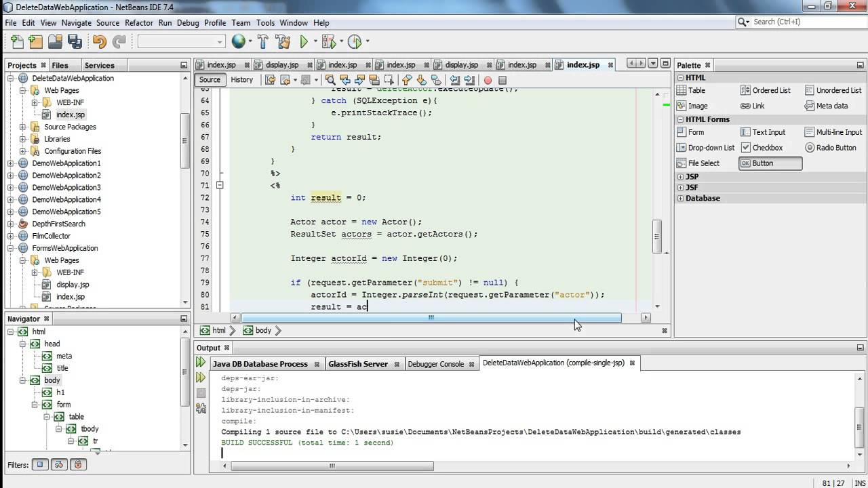Viewport: 868px width, 488px height.
Task: Click the Build Project hammer icon
Action: pos(263,42)
